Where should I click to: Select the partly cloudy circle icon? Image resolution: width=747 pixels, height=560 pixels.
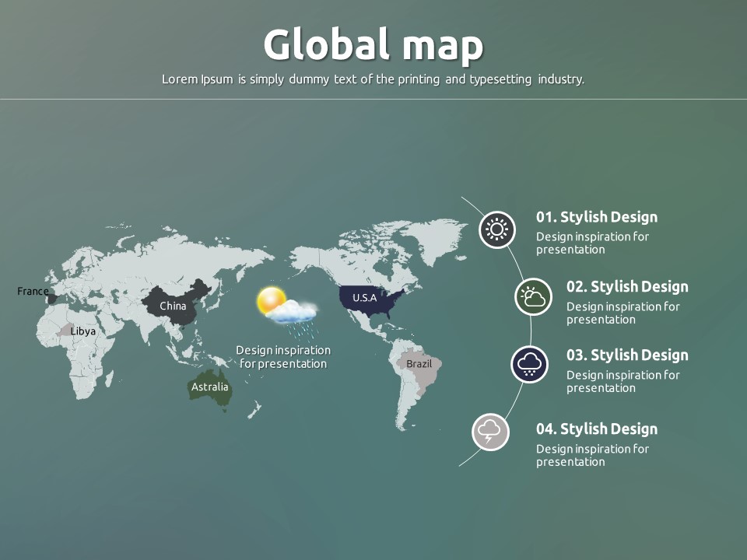click(533, 296)
